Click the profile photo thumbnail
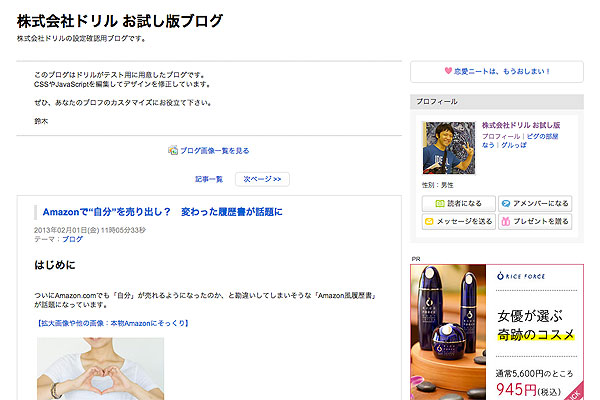This screenshot has height=400, width=600. pyautogui.click(x=449, y=148)
